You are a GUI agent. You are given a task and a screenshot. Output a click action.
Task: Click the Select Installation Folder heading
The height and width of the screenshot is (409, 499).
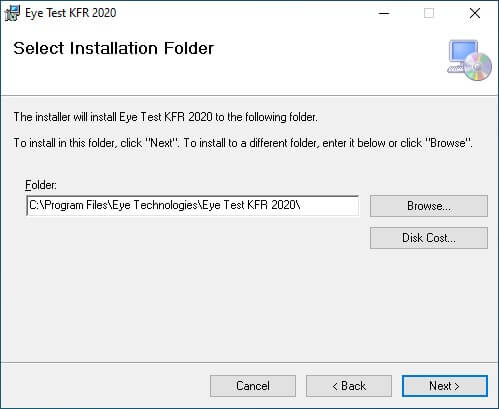[113, 48]
